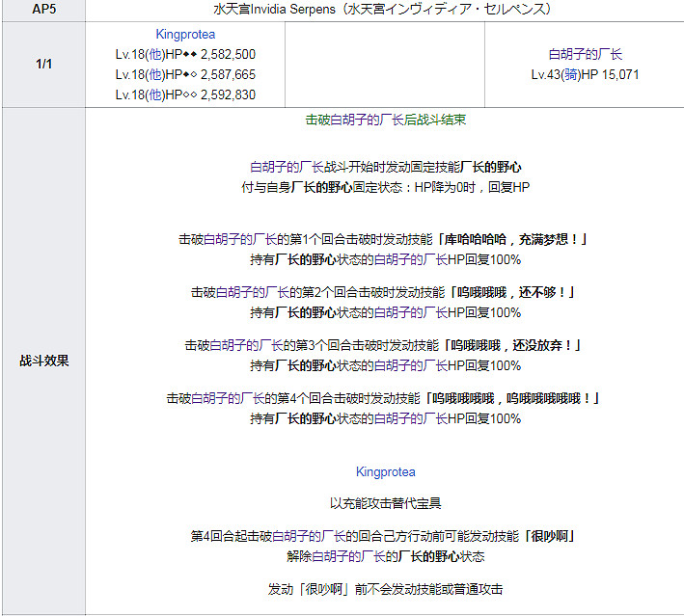Open the 白胡子的厂长 link in the 第4回合起 line

pyautogui.click(x=309, y=536)
